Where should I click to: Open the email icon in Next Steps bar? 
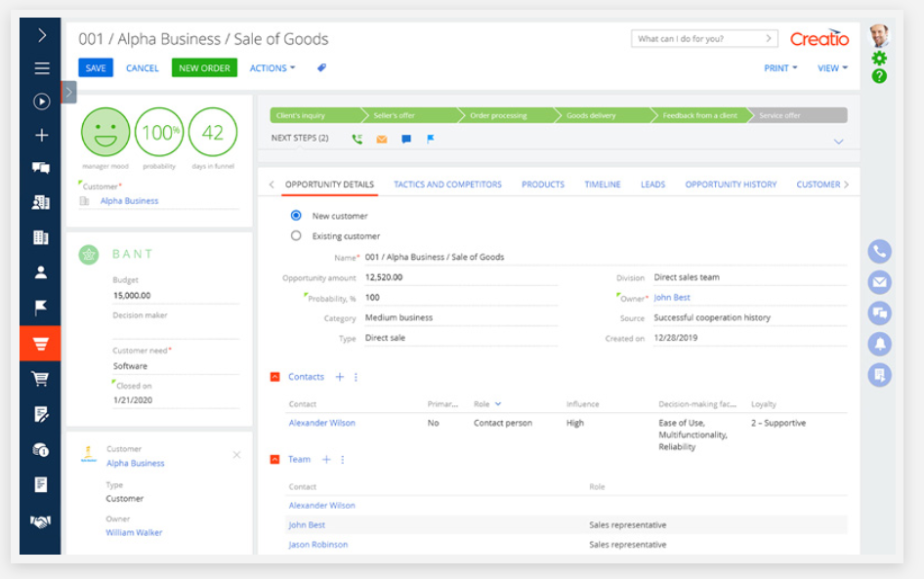tap(382, 140)
